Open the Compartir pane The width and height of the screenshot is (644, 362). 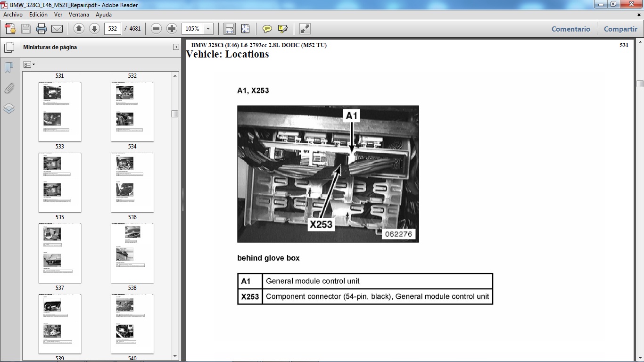click(x=620, y=29)
